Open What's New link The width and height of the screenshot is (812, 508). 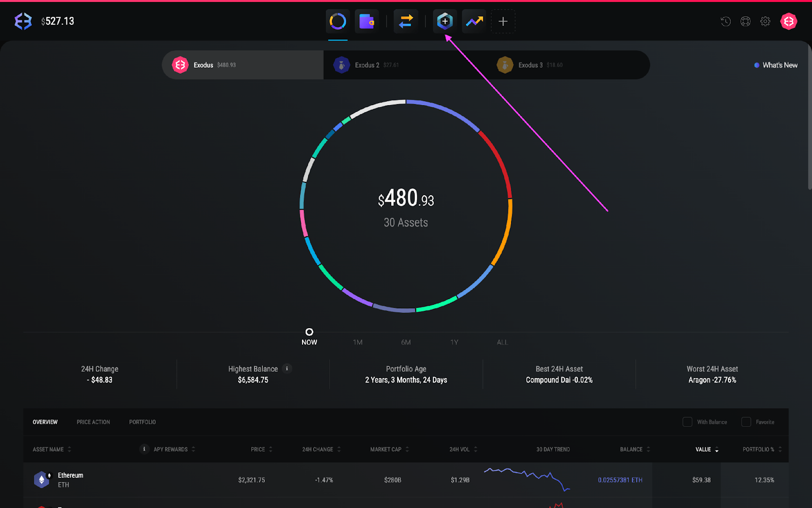(x=776, y=65)
